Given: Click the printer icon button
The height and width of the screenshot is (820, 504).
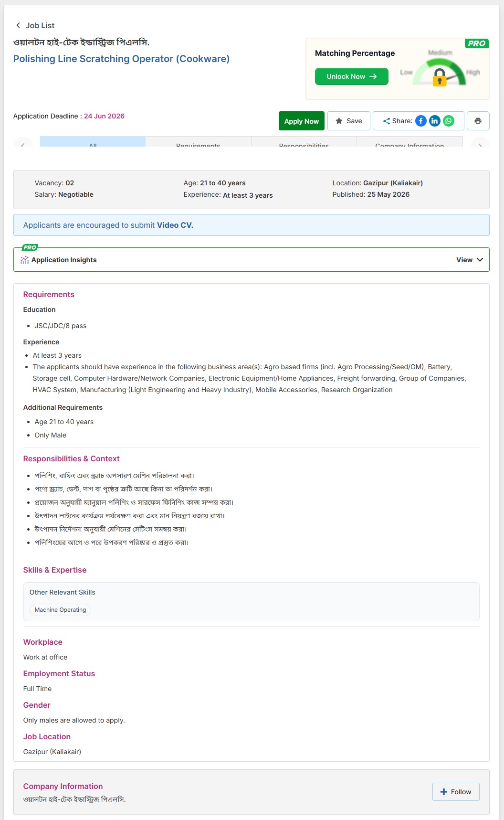Looking at the screenshot, I should 478,121.
